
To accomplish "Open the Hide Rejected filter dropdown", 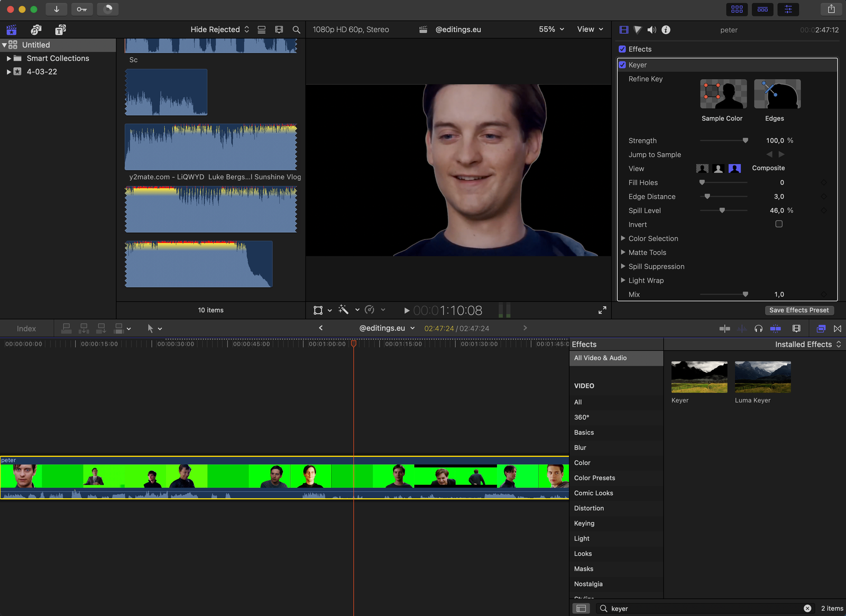I will [x=219, y=30].
